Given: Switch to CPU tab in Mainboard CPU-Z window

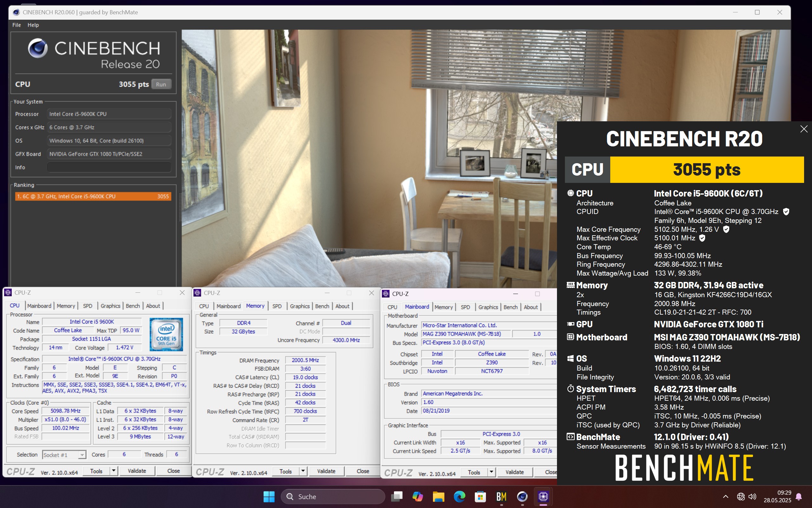Looking at the screenshot, I should 392,307.
